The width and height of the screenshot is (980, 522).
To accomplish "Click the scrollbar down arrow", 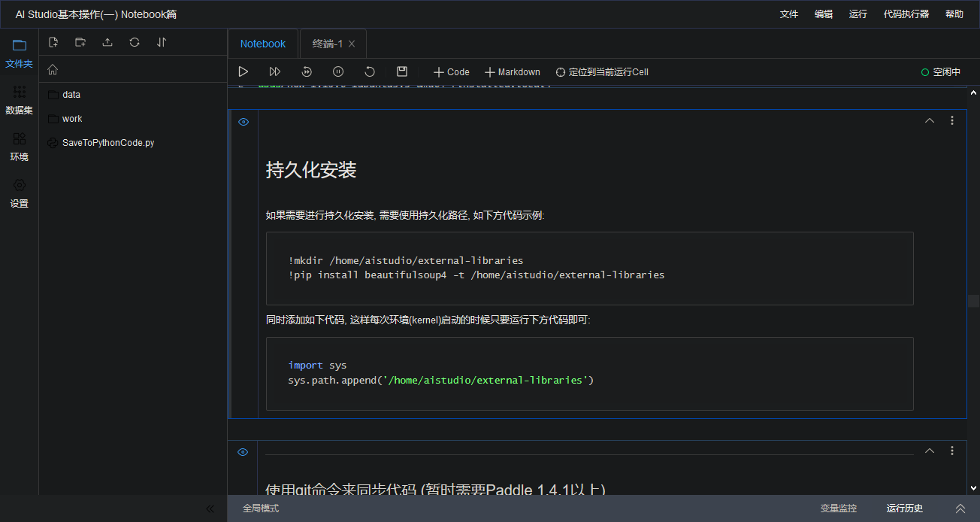I will pyautogui.click(x=974, y=487).
